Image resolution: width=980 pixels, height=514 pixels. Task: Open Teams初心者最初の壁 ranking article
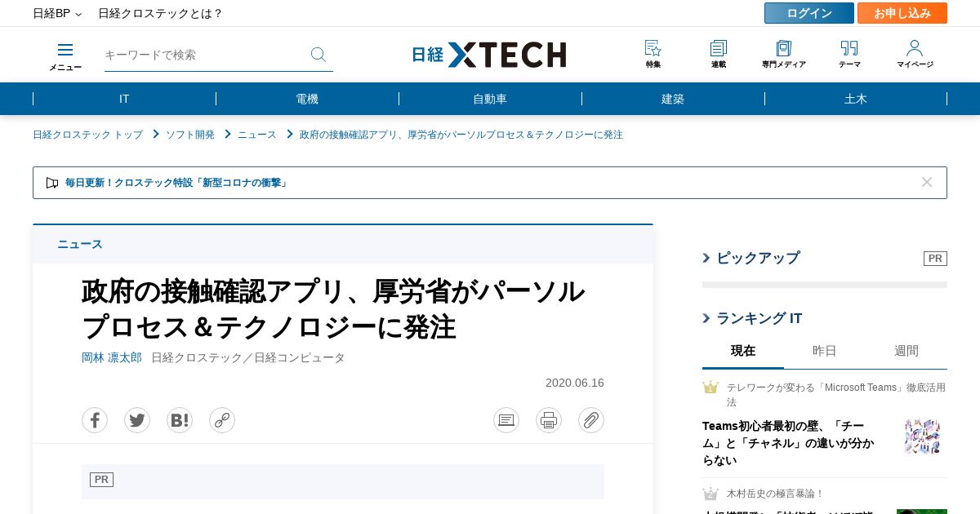tap(788, 443)
